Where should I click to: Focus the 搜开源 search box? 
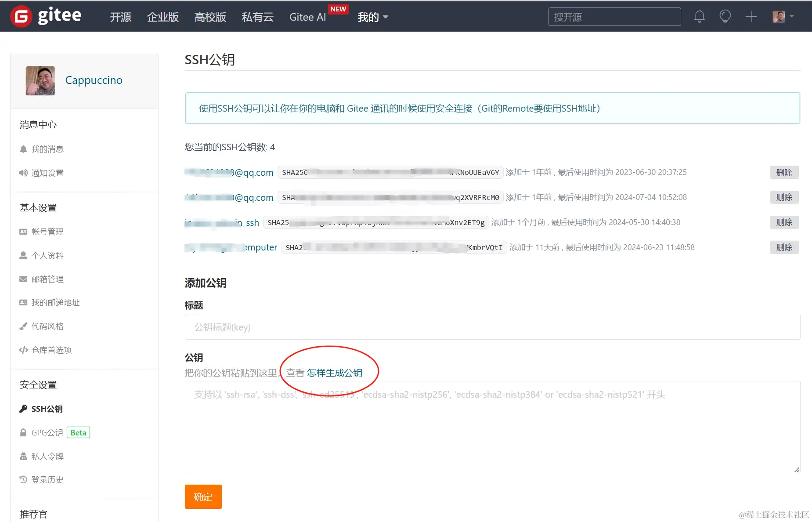tap(614, 17)
